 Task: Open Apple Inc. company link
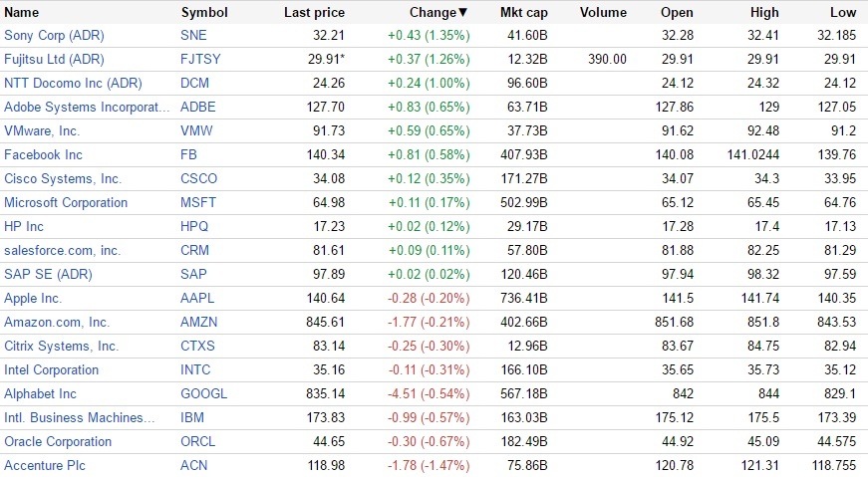click(x=33, y=299)
